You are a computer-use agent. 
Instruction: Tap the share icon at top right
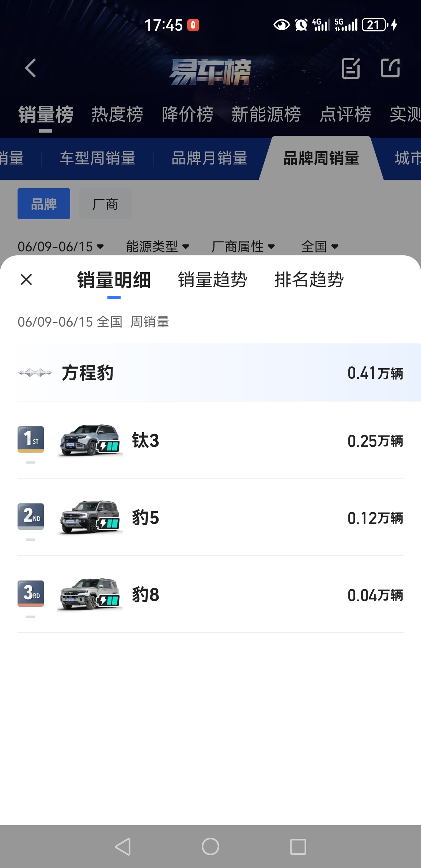390,68
